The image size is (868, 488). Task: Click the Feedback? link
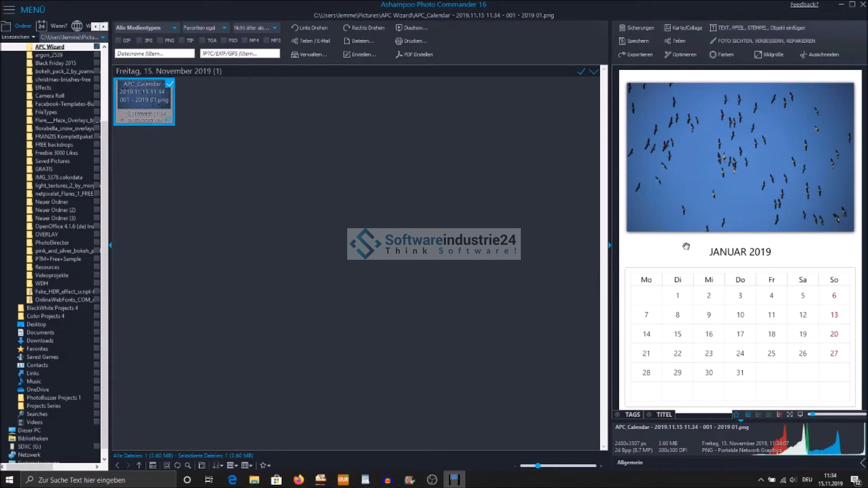point(804,5)
